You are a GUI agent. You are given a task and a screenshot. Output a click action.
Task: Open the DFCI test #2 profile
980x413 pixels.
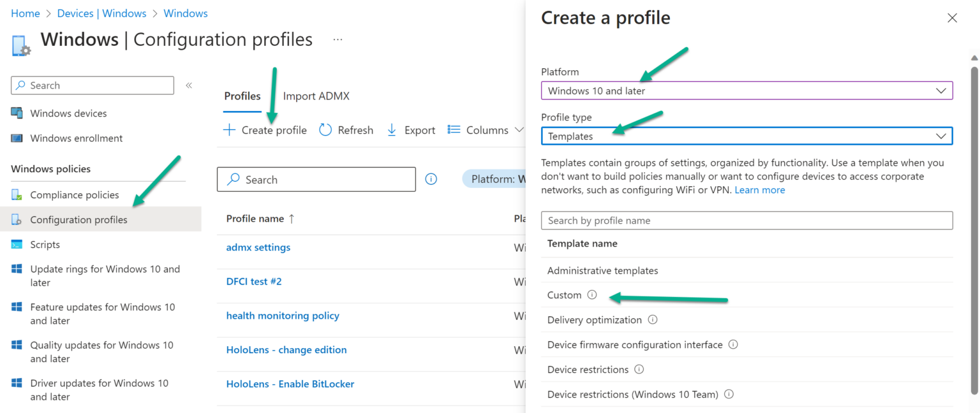[254, 281]
